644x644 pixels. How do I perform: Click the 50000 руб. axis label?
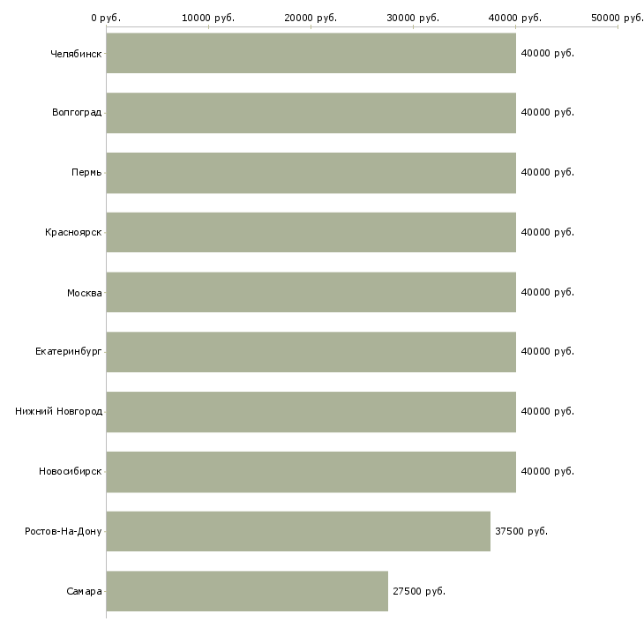(618, 18)
